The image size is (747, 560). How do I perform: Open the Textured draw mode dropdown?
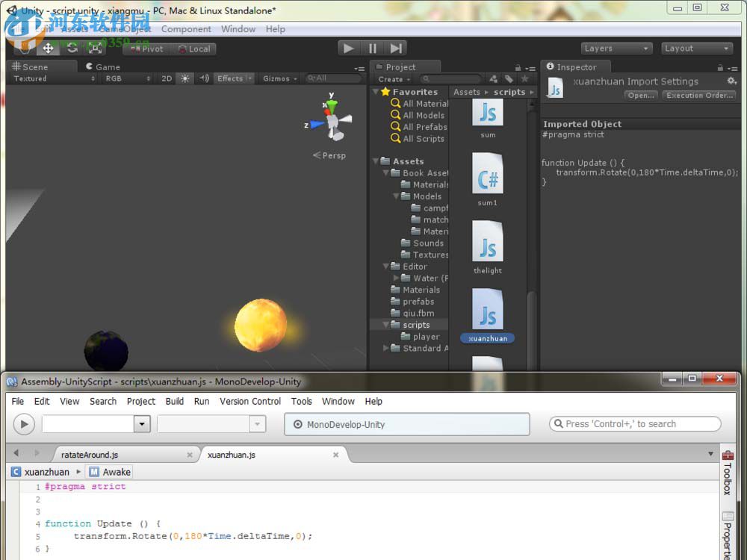click(54, 78)
